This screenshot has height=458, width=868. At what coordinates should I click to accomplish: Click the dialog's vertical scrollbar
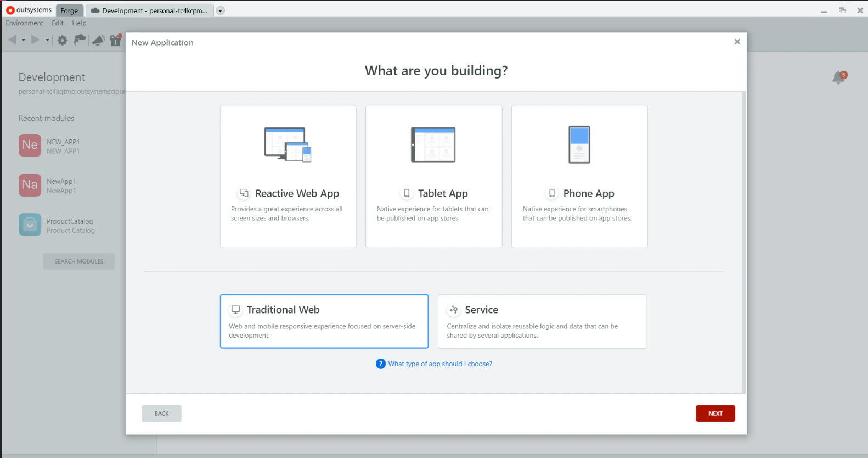click(744, 242)
